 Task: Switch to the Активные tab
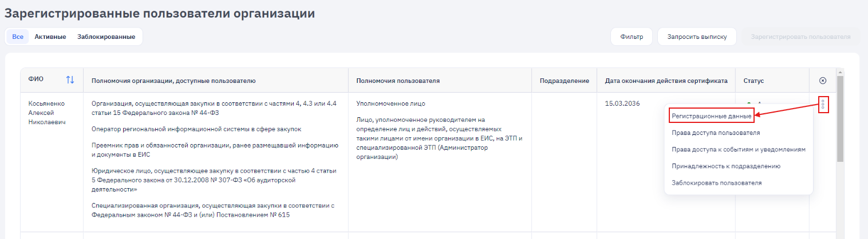(50, 37)
